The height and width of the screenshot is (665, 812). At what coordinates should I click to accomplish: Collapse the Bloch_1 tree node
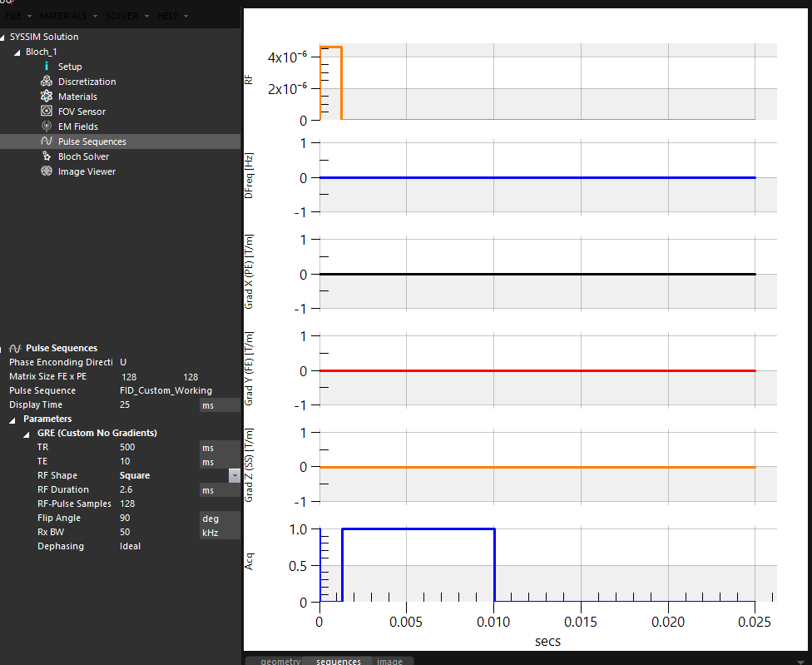[x=17, y=52]
